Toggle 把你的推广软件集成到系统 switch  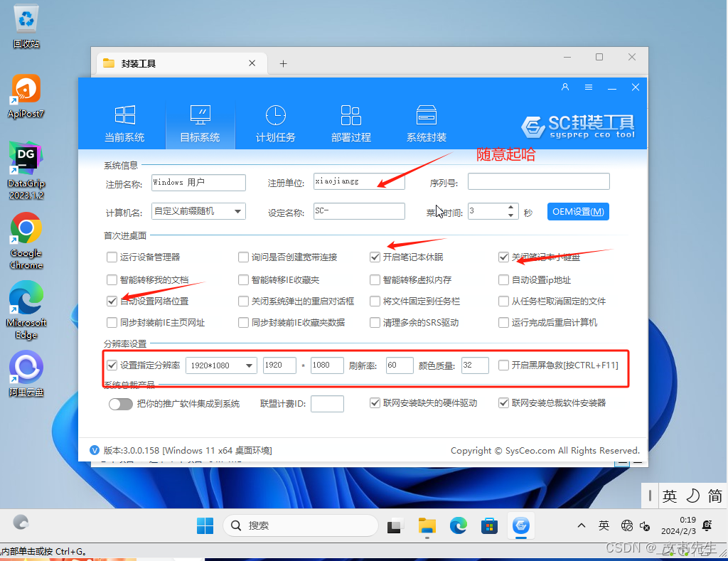(x=121, y=404)
